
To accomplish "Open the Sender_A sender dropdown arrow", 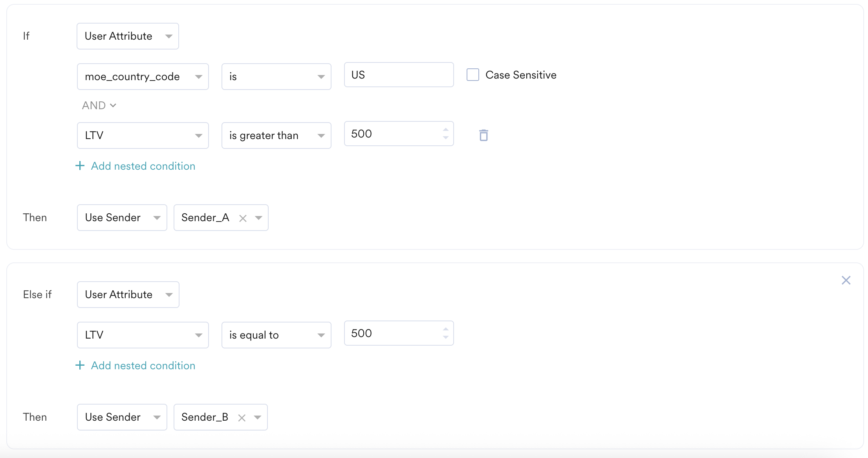I will coord(258,218).
